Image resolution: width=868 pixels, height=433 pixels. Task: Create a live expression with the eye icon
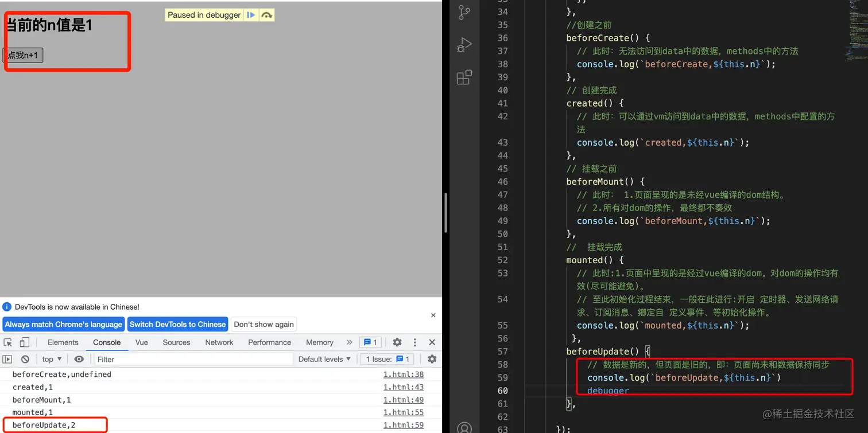(x=79, y=359)
